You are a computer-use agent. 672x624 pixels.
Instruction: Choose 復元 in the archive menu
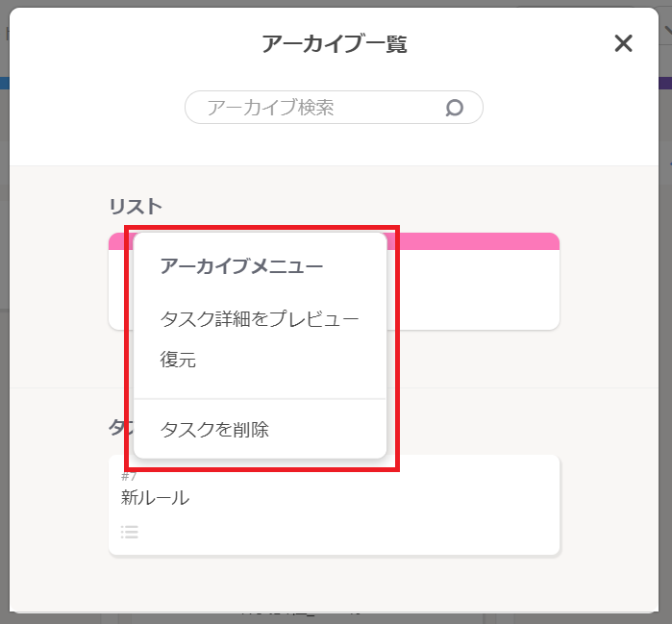click(x=178, y=361)
